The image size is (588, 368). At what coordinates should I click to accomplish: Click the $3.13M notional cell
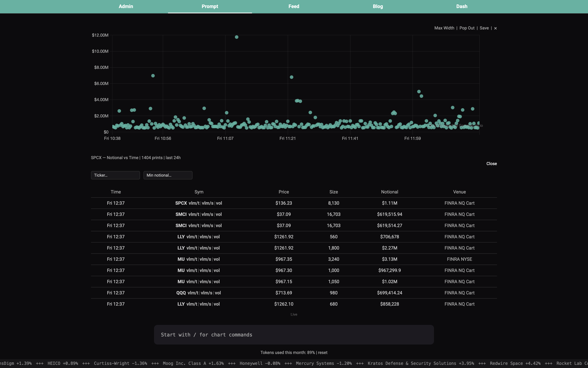(x=390, y=259)
